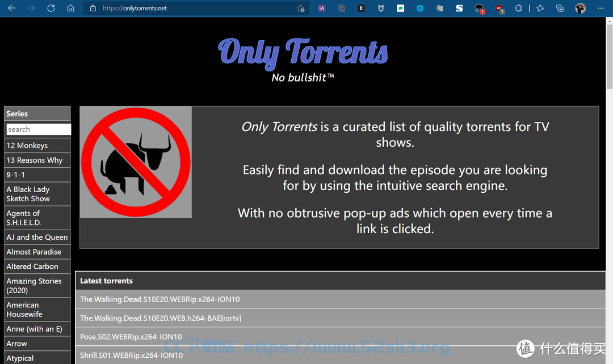
Task: Reload the current page
Action: tap(51, 8)
